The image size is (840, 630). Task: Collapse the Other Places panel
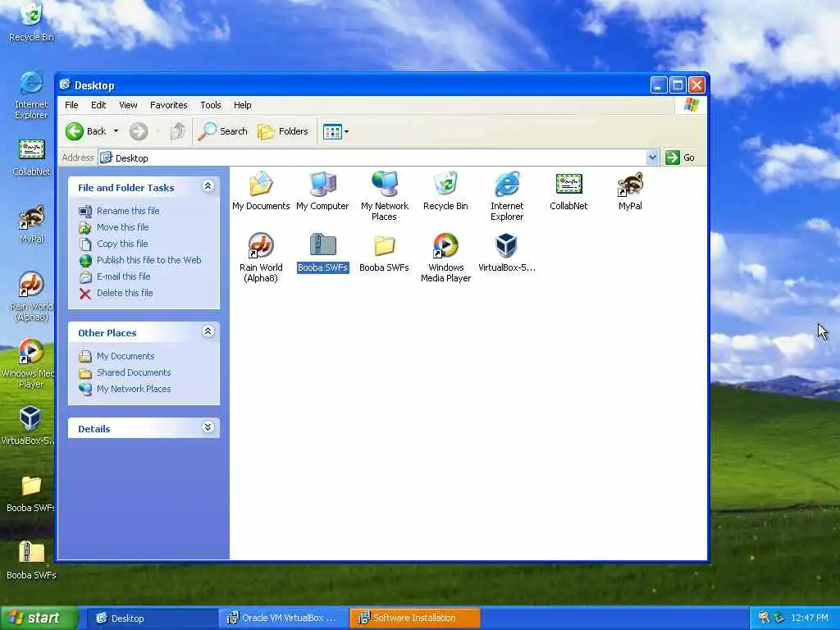click(x=208, y=331)
